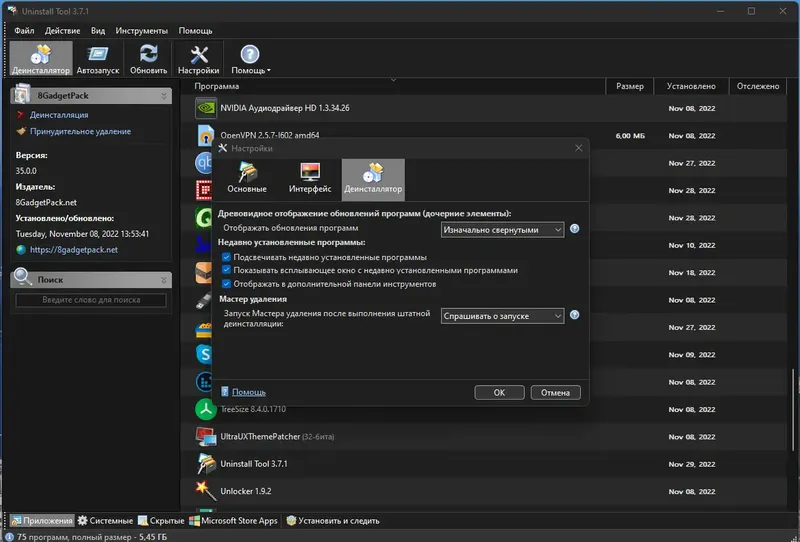Click the 8GadgetPack icon in sidebar header
The width and height of the screenshot is (800, 542).
tap(22, 94)
